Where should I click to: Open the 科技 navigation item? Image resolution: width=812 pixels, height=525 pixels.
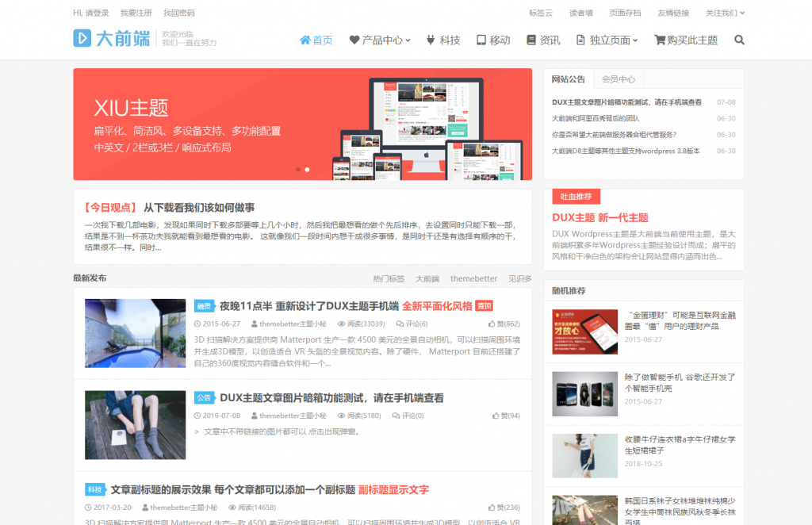coord(443,40)
